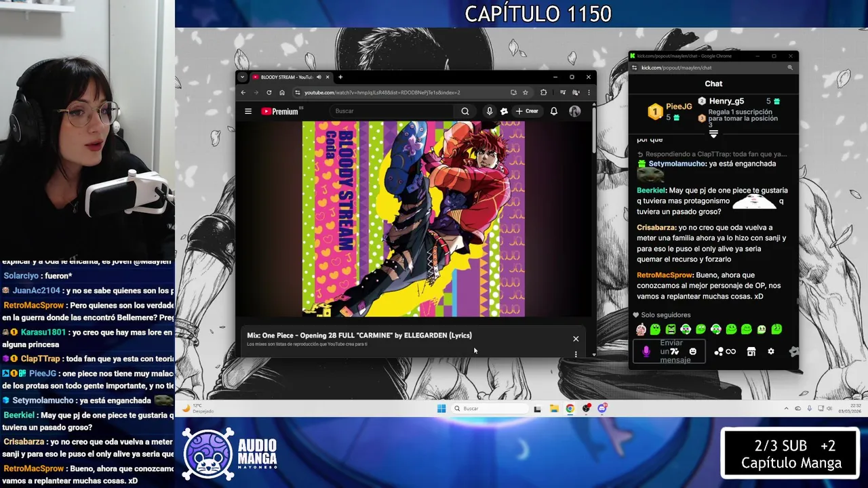
Task: Insert the last green Kick emote in row
Action: [776, 329]
